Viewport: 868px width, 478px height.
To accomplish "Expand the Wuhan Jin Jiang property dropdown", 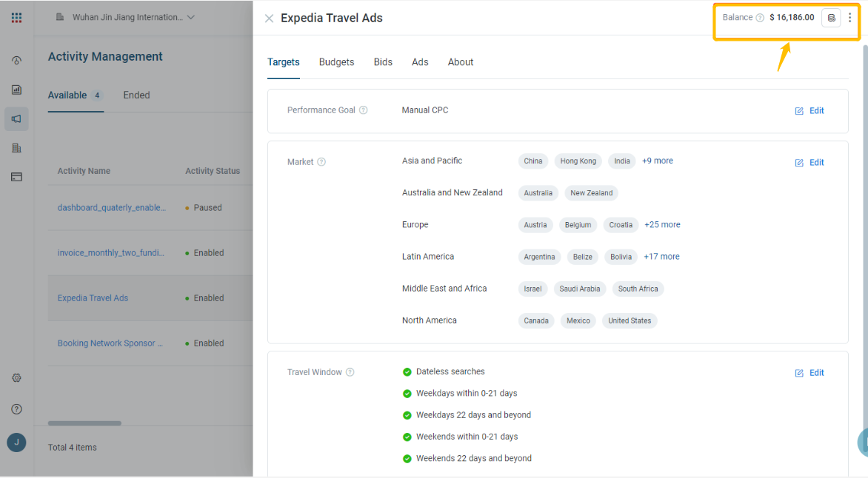I will 191,17.
